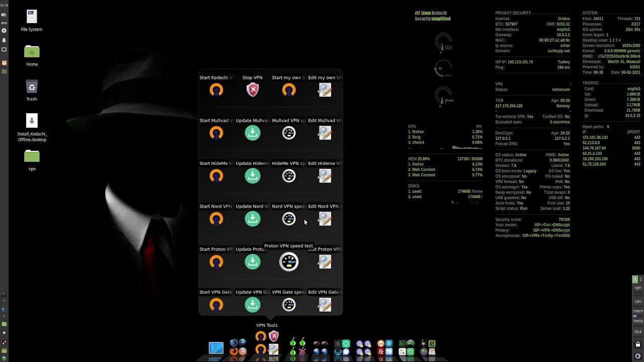Open the browsers group in dock

[x=238, y=347]
